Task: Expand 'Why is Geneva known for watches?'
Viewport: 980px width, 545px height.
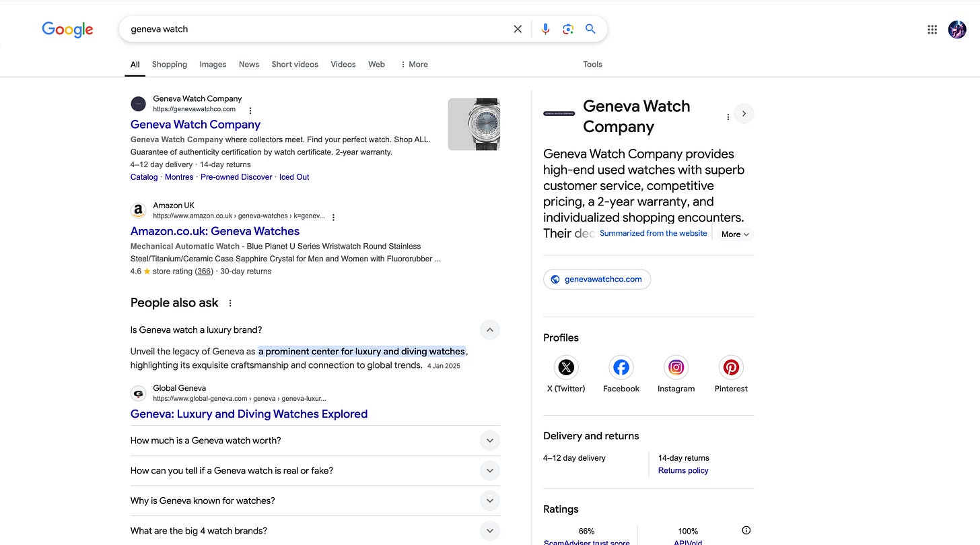Action: tap(490, 501)
